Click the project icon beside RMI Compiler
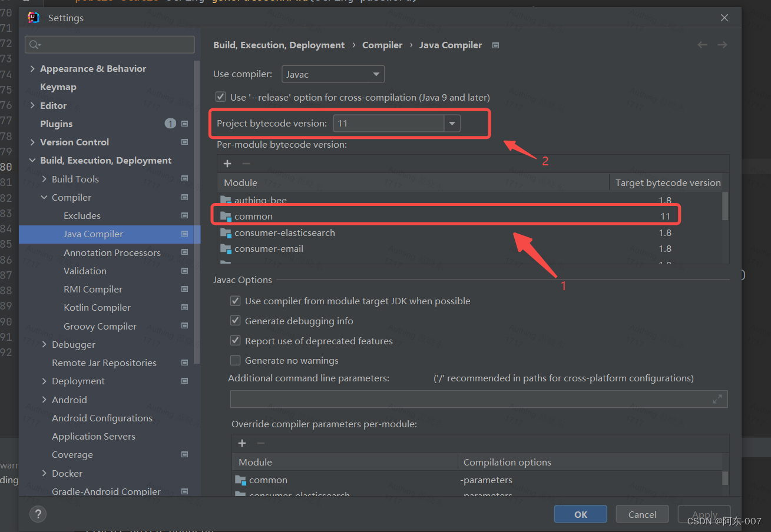This screenshot has width=771, height=532. 184,289
